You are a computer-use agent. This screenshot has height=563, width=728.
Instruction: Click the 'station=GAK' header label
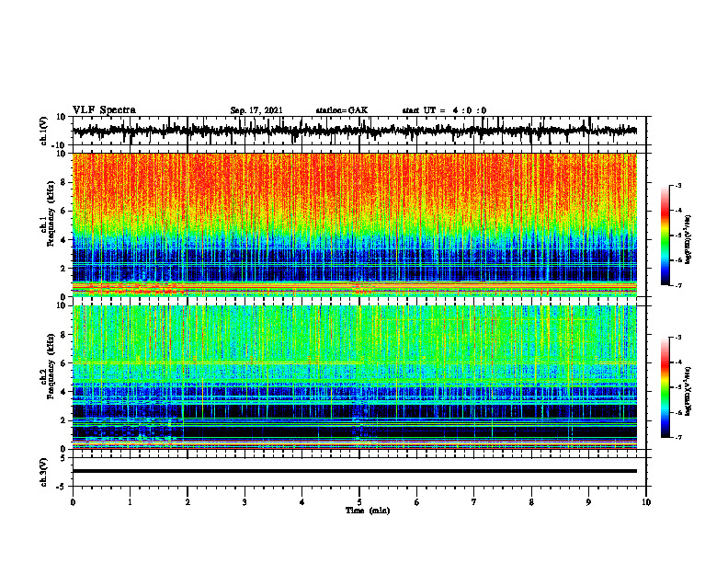342,110
